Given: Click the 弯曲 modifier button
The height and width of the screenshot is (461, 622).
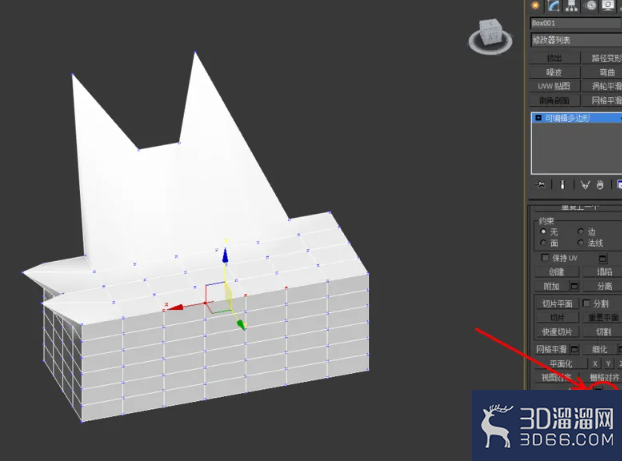Looking at the screenshot, I should click(602, 72).
